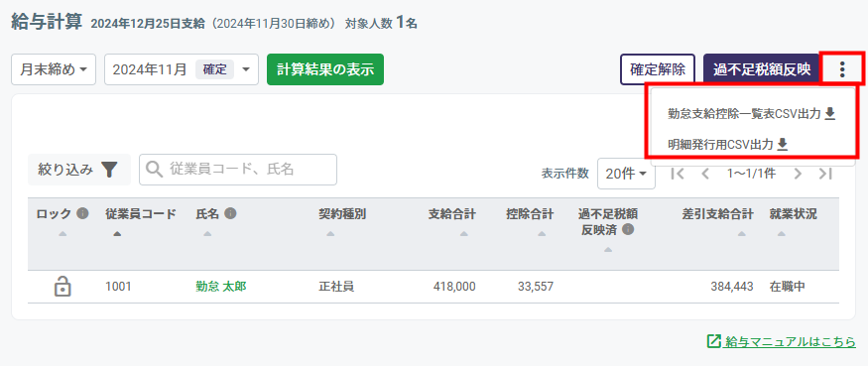
Task: Select 勤怠支給控除一覧表CSV出力 from the menu
Action: [751, 114]
